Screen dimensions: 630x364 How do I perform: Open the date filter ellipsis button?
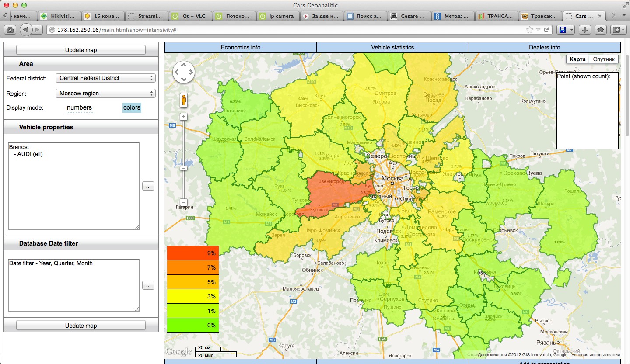(x=148, y=285)
